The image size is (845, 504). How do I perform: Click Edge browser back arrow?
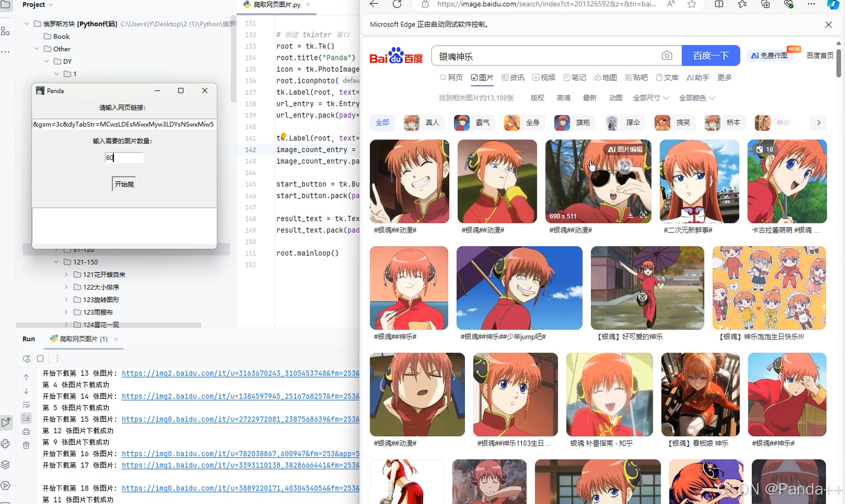pos(374,4)
